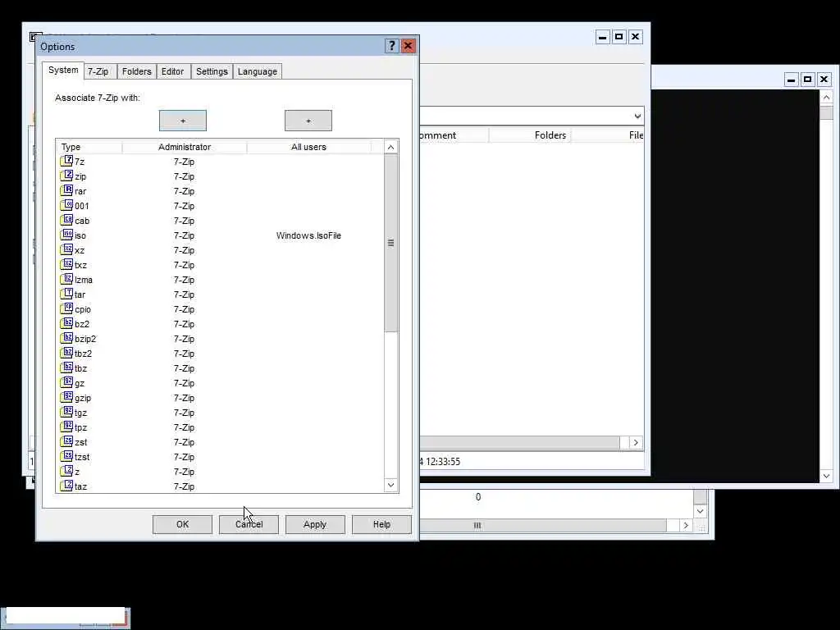Select the 7-Zip association for cab row
This screenshot has width=840, height=630.
tap(184, 221)
